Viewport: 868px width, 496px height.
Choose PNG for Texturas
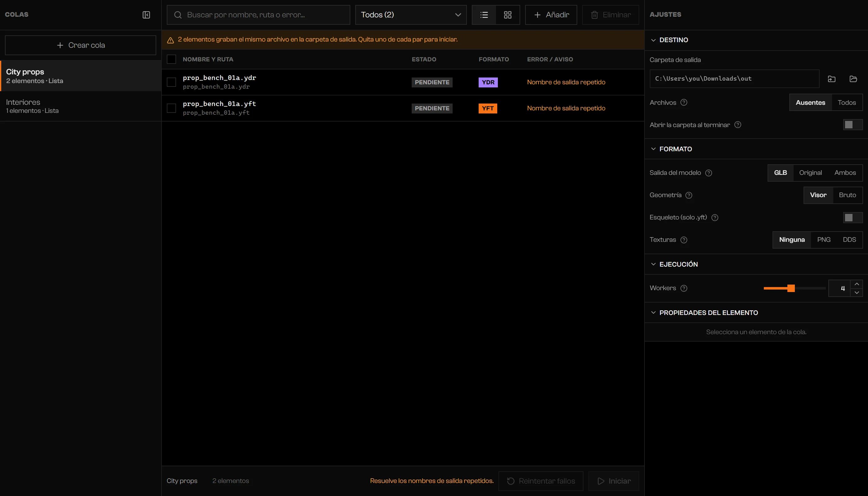(824, 240)
